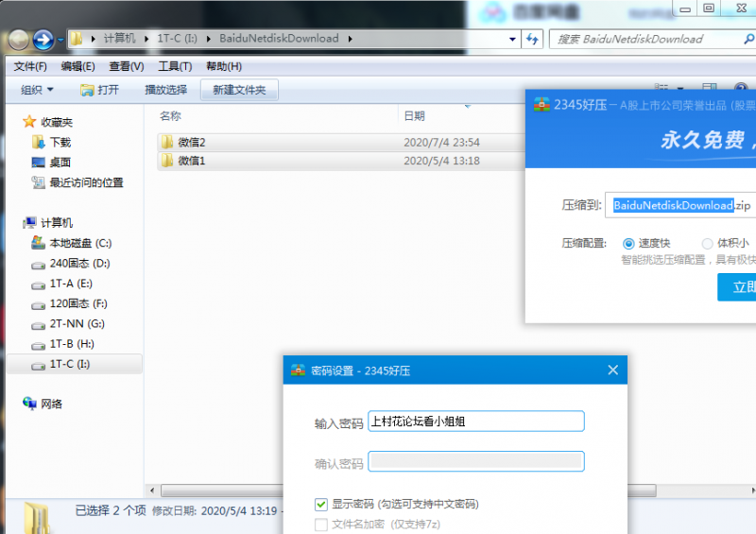The width and height of the screenshot is (756, 534).
Task: Open the 工具(T) menu
Action: coord(175,66)
